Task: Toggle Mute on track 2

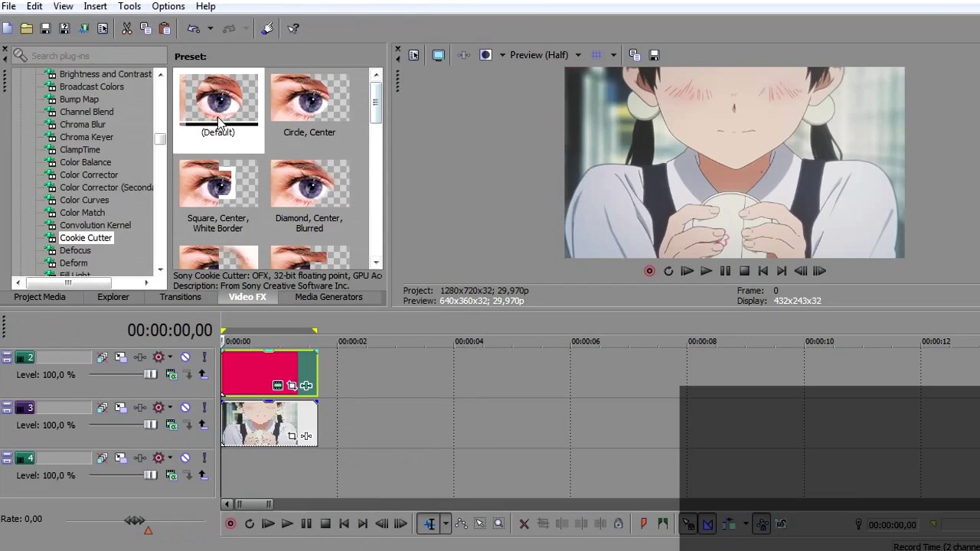Action: [185, 357]
